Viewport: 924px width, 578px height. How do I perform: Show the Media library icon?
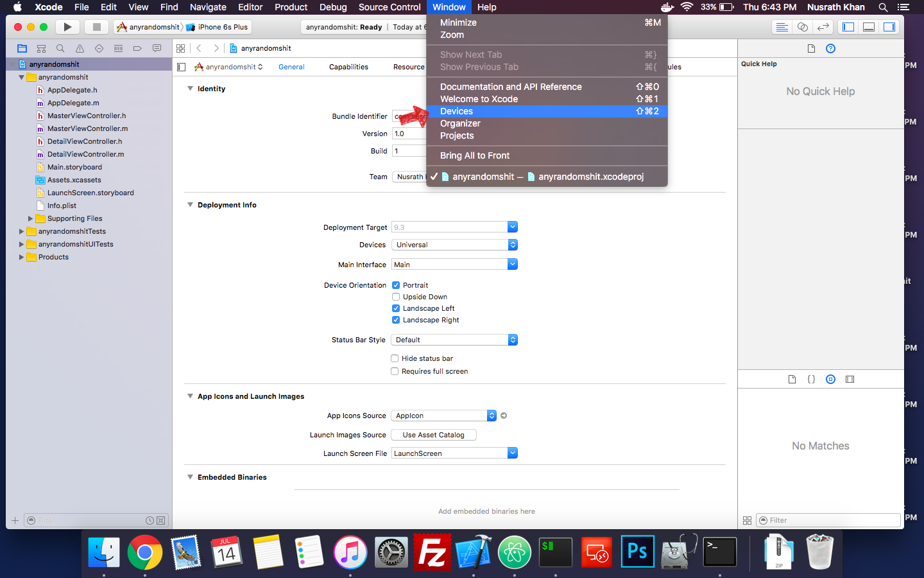[x=850, y=380]
